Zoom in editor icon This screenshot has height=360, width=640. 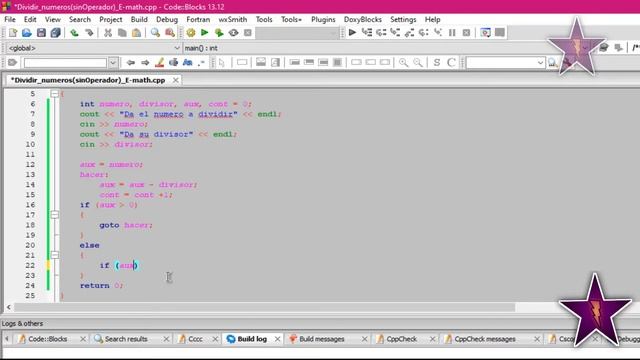(x=403, y=62)
